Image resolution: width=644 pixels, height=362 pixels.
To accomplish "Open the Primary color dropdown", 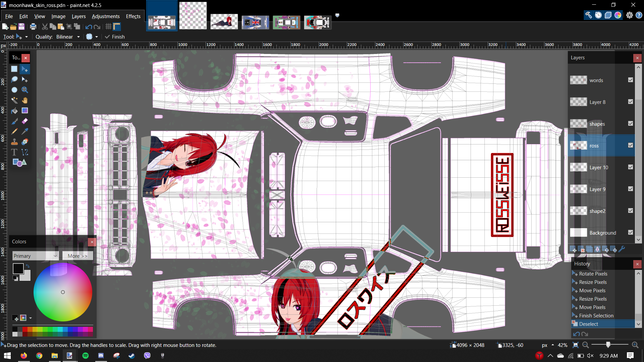I will [x=36, y=256].
